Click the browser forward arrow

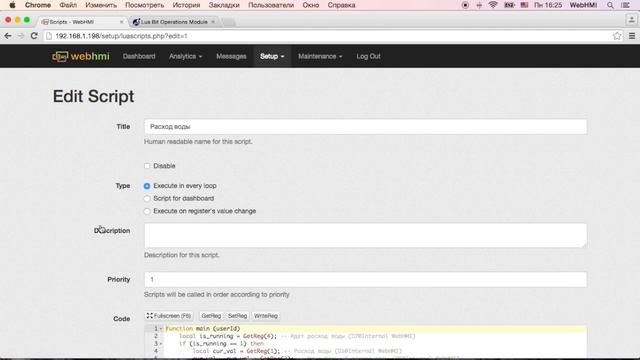(21, 36)
